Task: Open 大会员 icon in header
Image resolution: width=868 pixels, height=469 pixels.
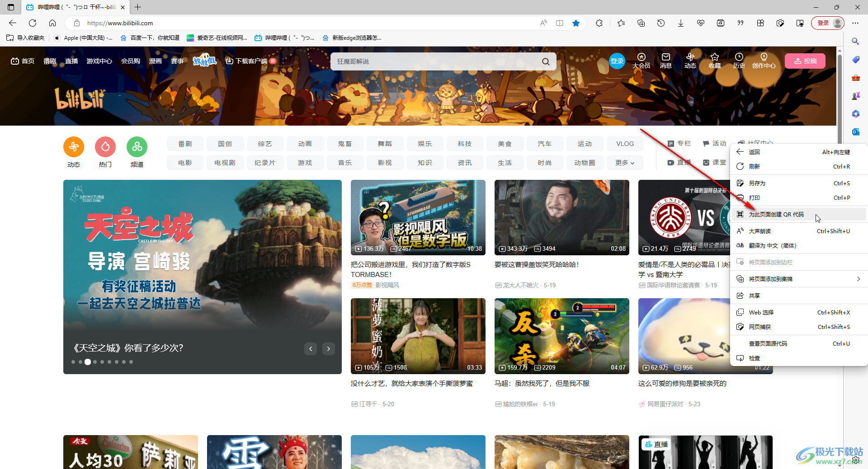Action: tap(641, 61)
